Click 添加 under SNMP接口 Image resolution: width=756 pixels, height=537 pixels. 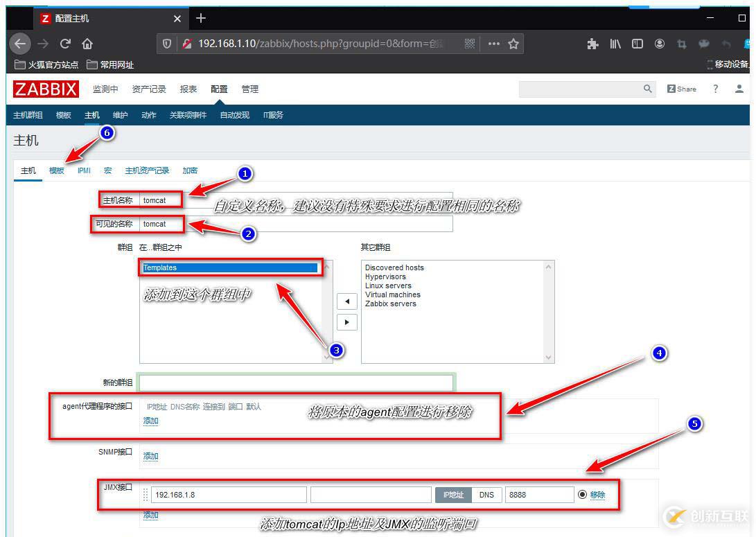[150, 456]
